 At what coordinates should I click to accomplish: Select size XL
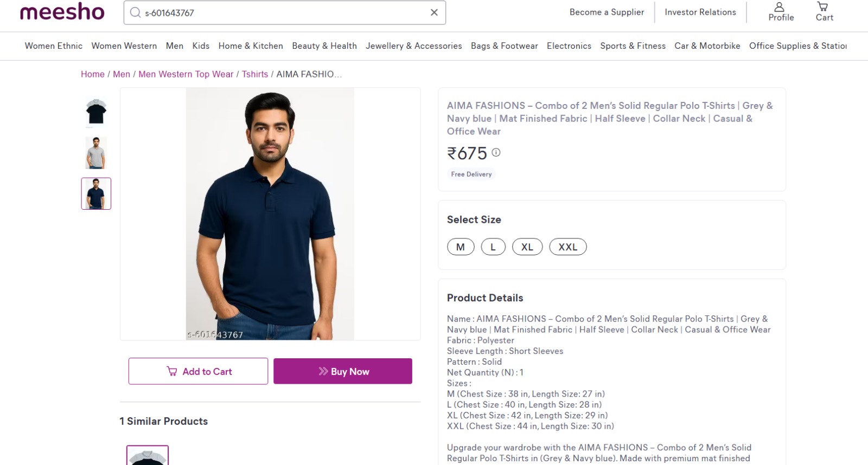point(527,247)
